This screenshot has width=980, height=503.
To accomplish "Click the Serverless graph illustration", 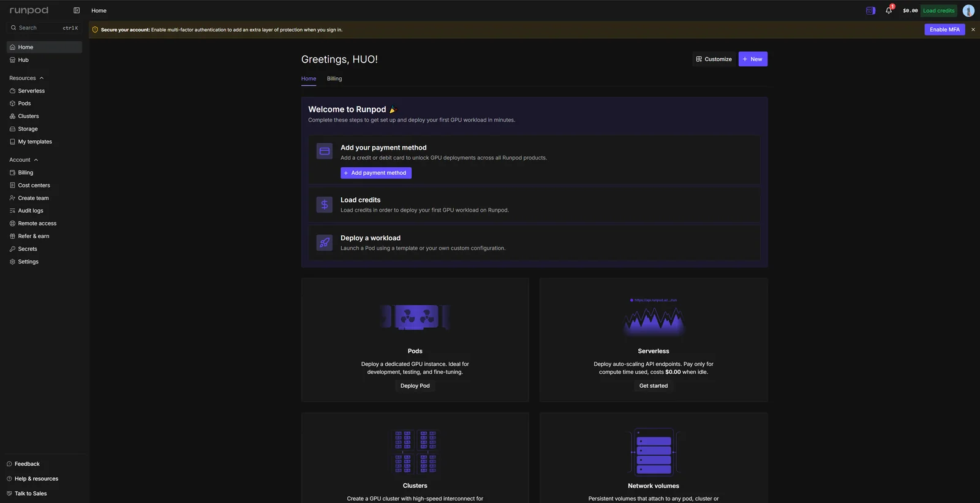I will [x=654, y=317].
